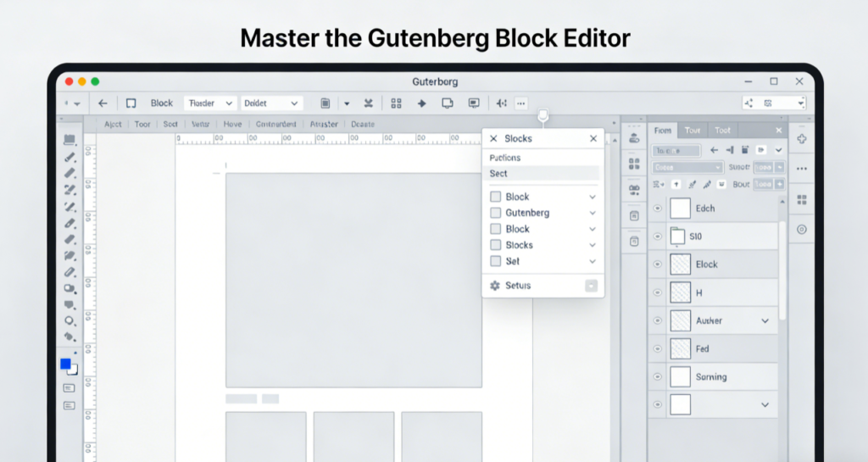Open the gear icon beside Setuis

(495, 286)
